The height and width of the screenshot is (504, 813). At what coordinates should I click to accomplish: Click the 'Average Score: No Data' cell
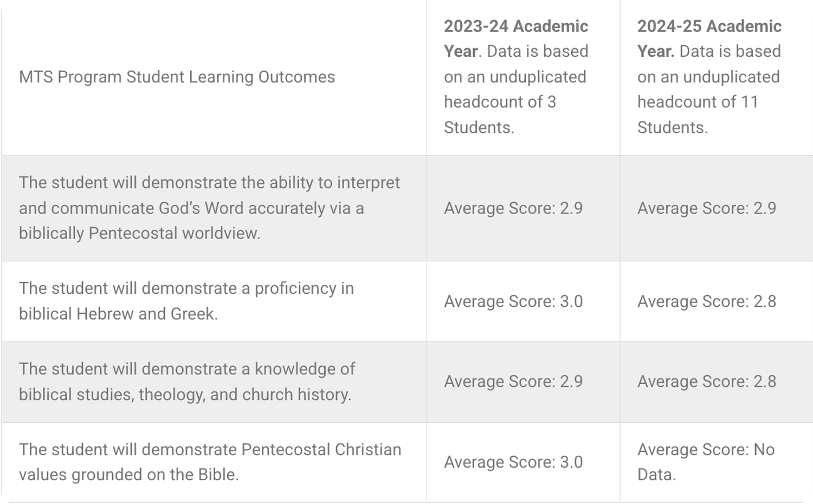(x=705, y=462)
